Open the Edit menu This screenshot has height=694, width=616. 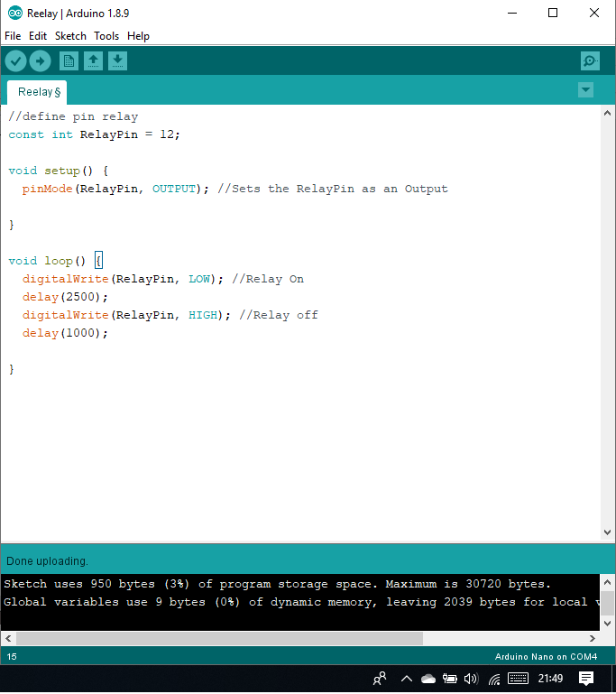coord(38,36)
